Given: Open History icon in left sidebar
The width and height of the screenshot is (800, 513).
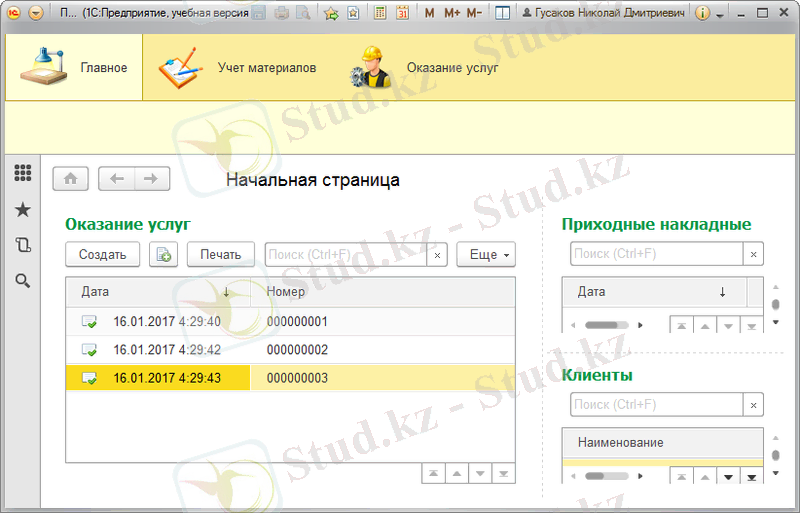Looking at the screenshot, I should [22, 245].
